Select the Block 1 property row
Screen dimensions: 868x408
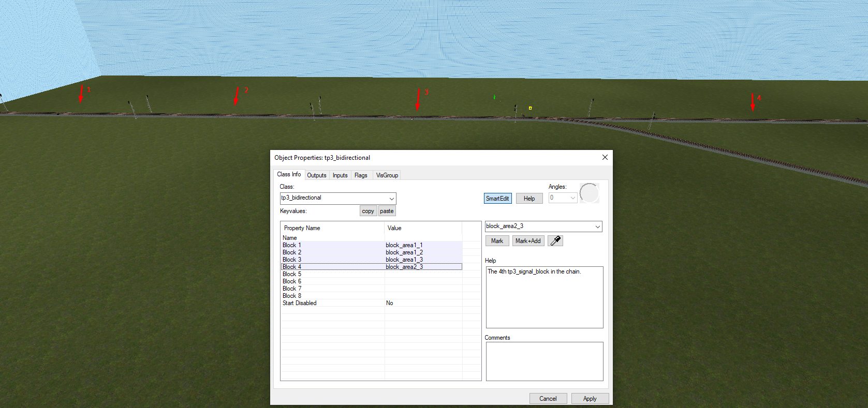371,245
